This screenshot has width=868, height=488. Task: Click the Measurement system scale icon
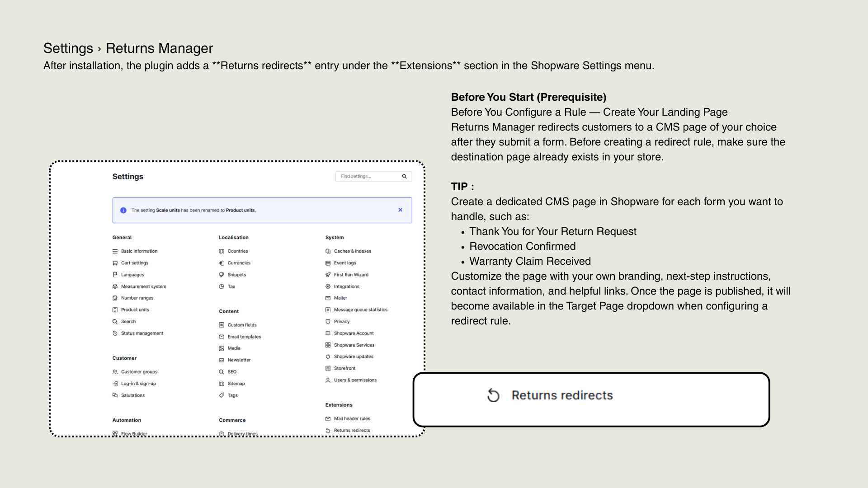click(x=115, y=286)
